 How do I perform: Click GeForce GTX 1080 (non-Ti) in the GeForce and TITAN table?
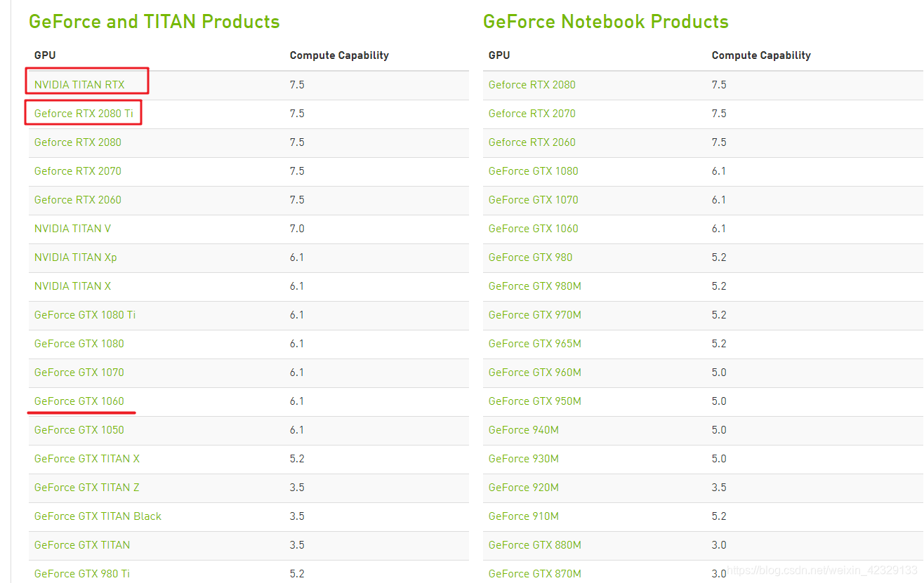[79, 344]
